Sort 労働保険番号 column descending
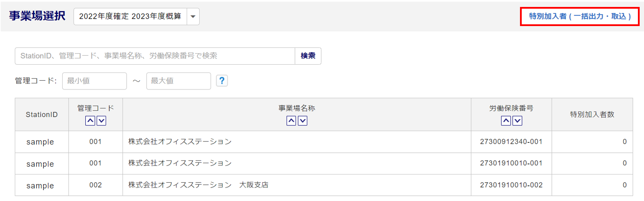Viewport: 644px width, 201px height. tap(517, 121)
